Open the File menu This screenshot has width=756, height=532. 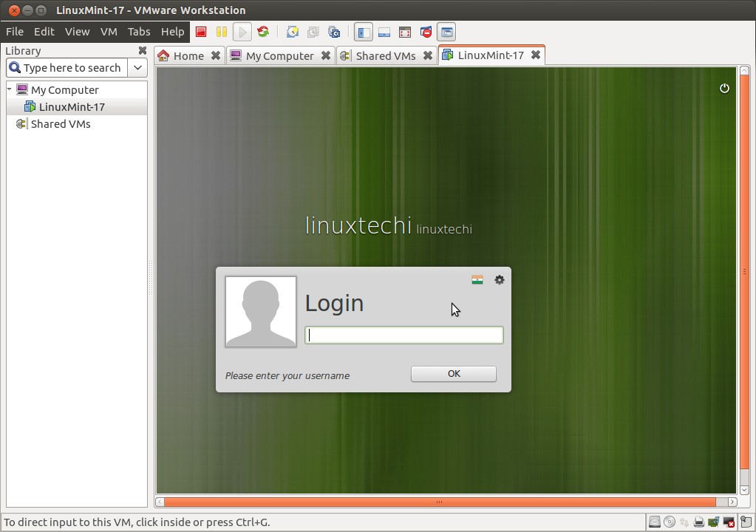point(15,32)
